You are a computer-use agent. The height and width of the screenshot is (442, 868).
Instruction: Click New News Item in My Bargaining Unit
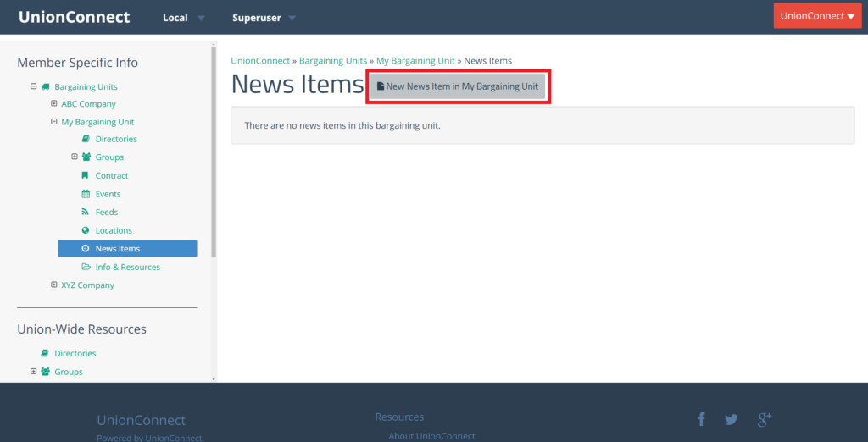[458, 86]
